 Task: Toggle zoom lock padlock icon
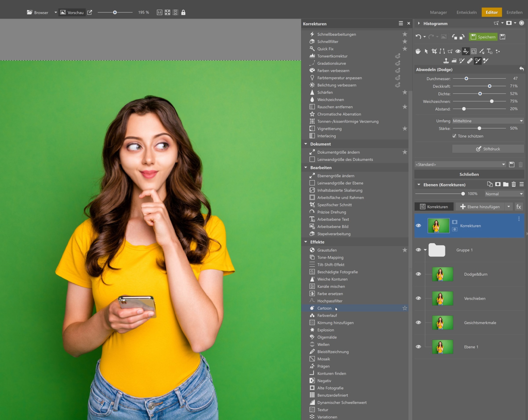pyautogui.click(x=183, y=12)
